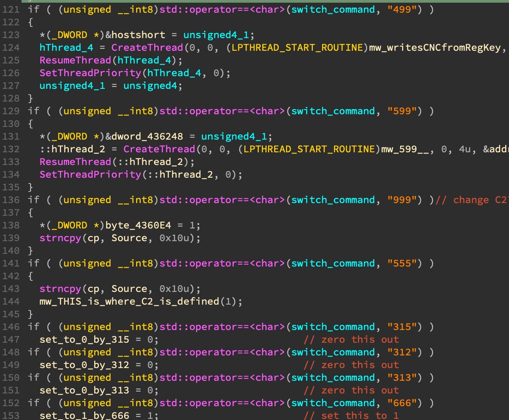
Task: Click Source argument on line 139
Action: click(129, 238)
